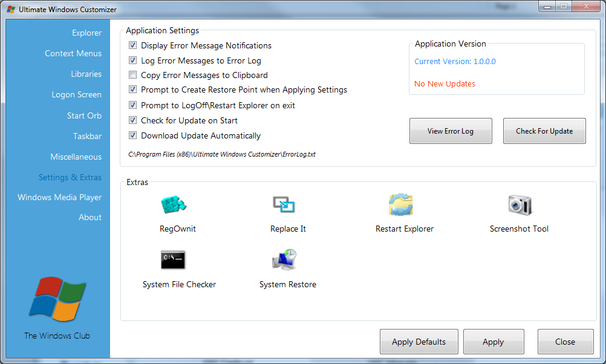The height and width of the screenshot is (364, 606).
Task: Click the ErrorLog.txt file path text
Action: pos(222,154)
